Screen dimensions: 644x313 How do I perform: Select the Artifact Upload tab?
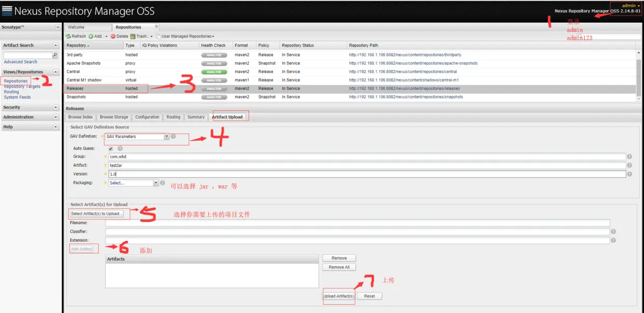(227, 117)
